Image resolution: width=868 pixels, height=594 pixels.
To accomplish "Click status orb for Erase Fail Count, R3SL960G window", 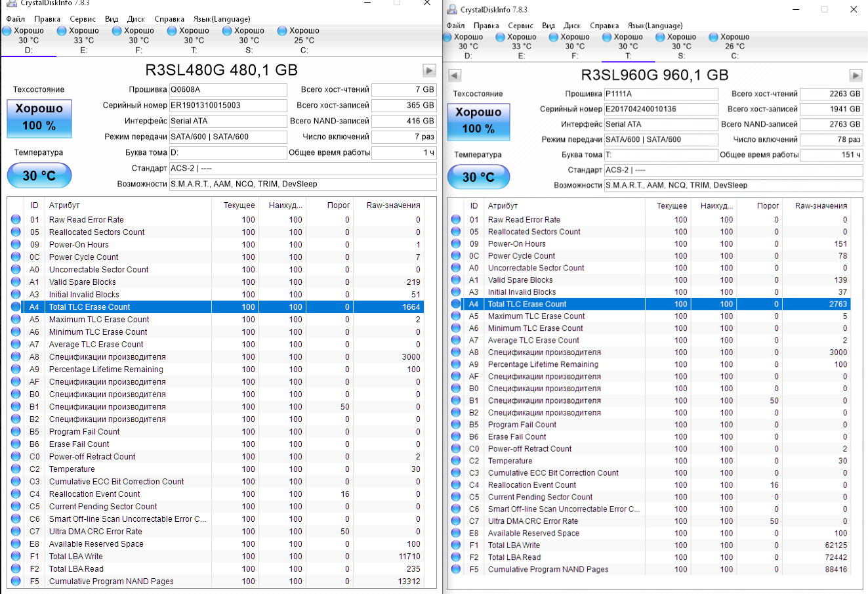I will (456, 437).
